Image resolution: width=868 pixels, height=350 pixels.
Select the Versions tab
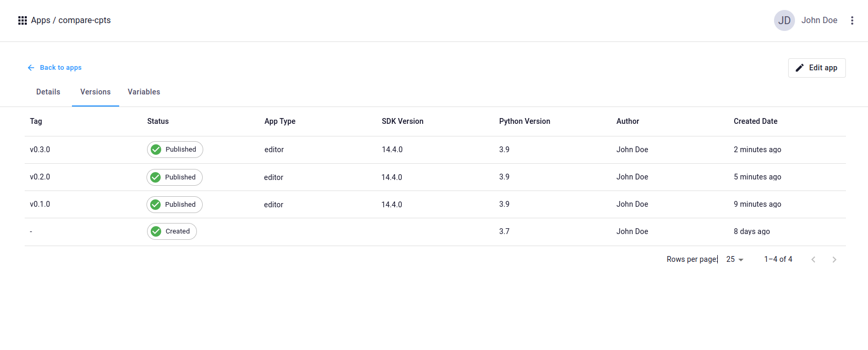[x=96, y=92]
